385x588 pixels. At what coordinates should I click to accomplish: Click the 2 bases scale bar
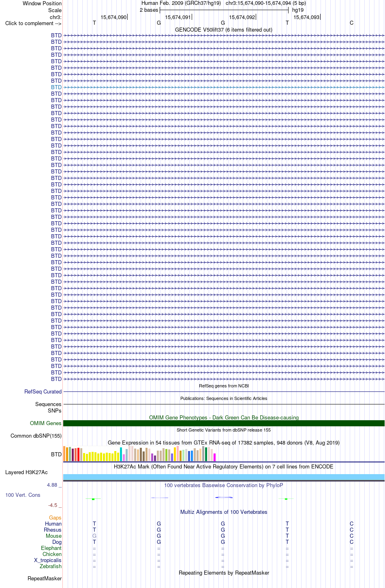click(x=224, y=10)
